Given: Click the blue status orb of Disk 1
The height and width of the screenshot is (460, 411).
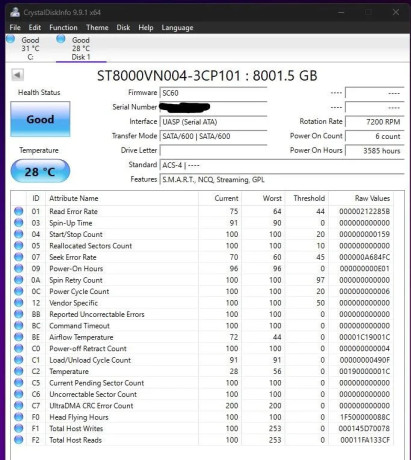Looking at the screenshot, I should pos(61,39).
